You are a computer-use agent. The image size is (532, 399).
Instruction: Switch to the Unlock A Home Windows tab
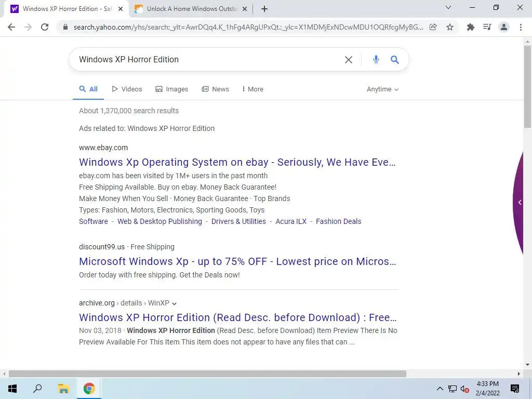(x=191, y=9)
